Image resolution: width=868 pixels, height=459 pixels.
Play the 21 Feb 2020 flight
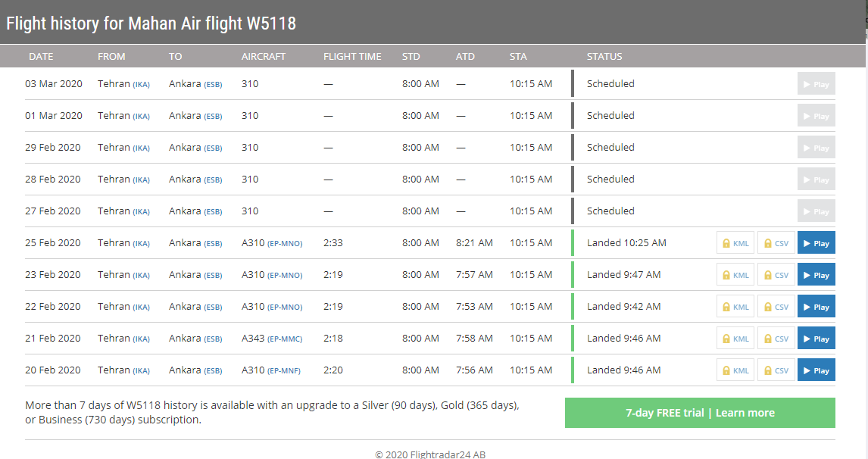point(816,339)
